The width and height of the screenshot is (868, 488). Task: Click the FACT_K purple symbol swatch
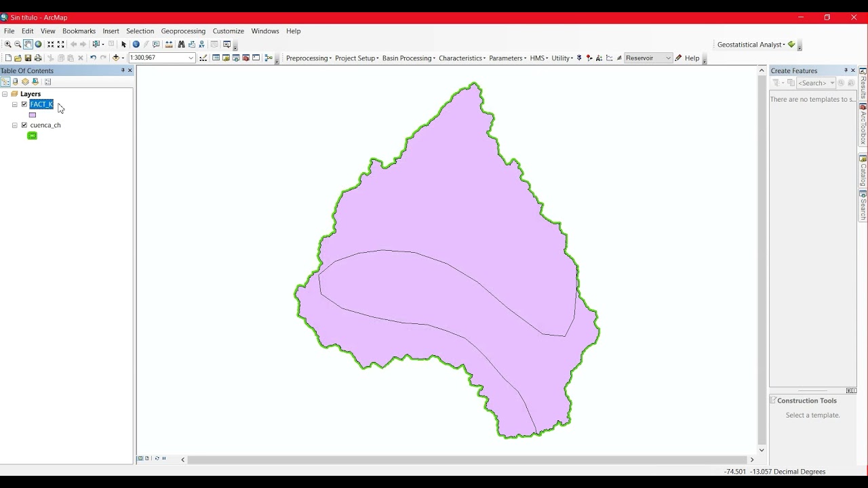pos(32,115)
